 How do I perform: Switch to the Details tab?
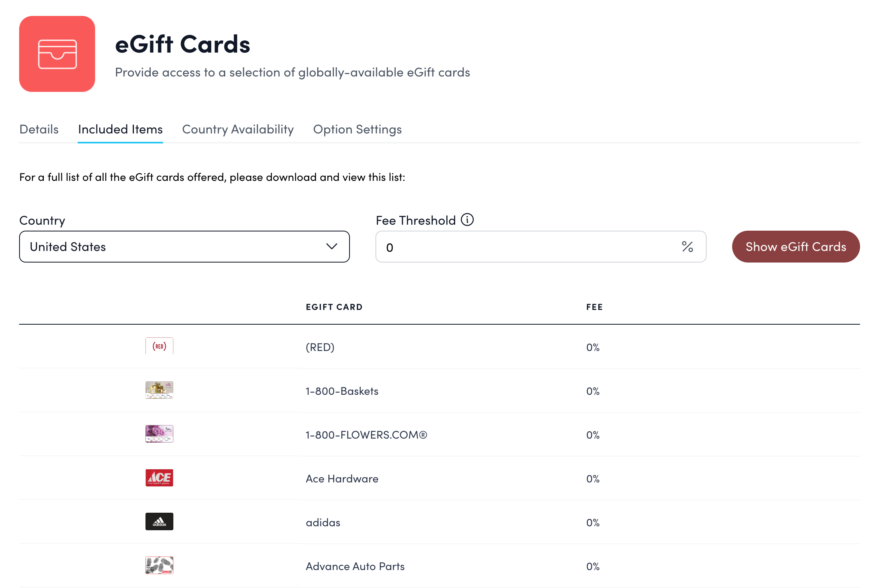pyautogui.click(x=39, y=129)
